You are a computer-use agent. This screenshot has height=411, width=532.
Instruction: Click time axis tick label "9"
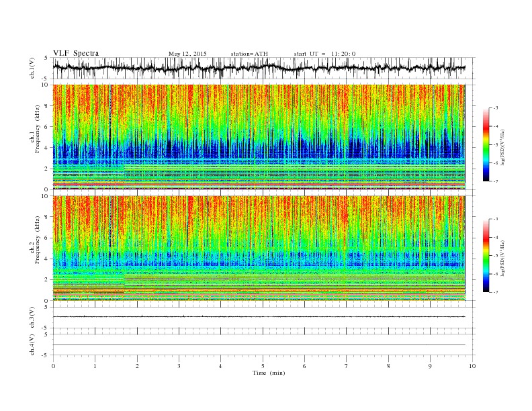click(430, 366)
